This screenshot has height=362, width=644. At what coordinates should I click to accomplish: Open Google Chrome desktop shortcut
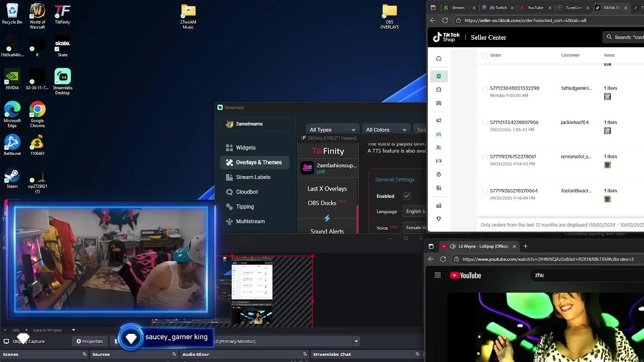(37, 115)
